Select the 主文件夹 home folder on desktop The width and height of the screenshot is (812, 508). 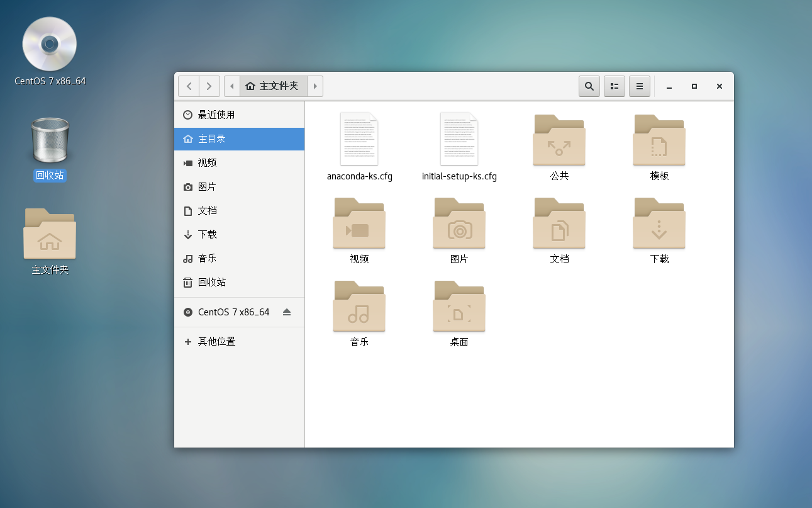pyautogui.click(x=50, y=234)
